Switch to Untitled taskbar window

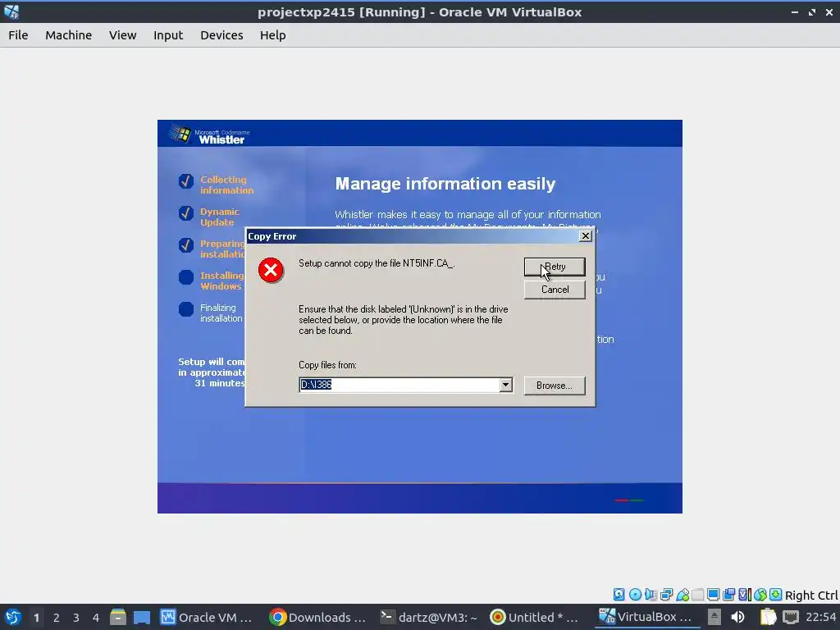coord(535,617)
